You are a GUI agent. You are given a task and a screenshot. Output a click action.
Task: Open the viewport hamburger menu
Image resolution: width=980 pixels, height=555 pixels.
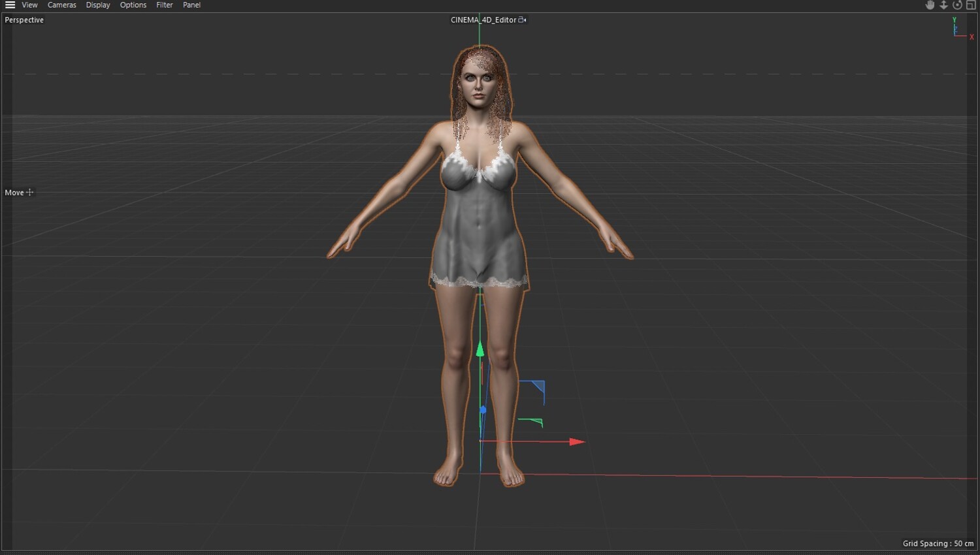point(10,5)
